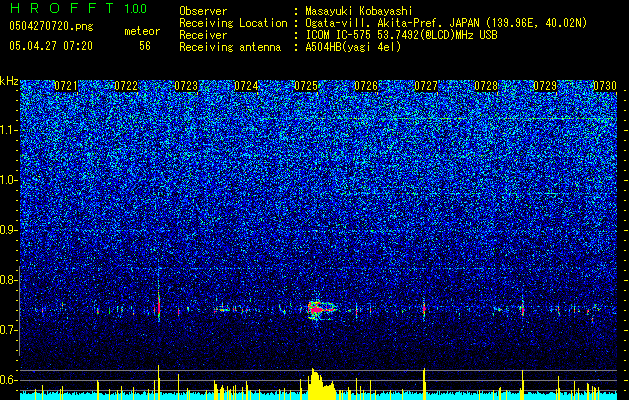Click the 0.7 kHz axis label

(x=8, y=330)
